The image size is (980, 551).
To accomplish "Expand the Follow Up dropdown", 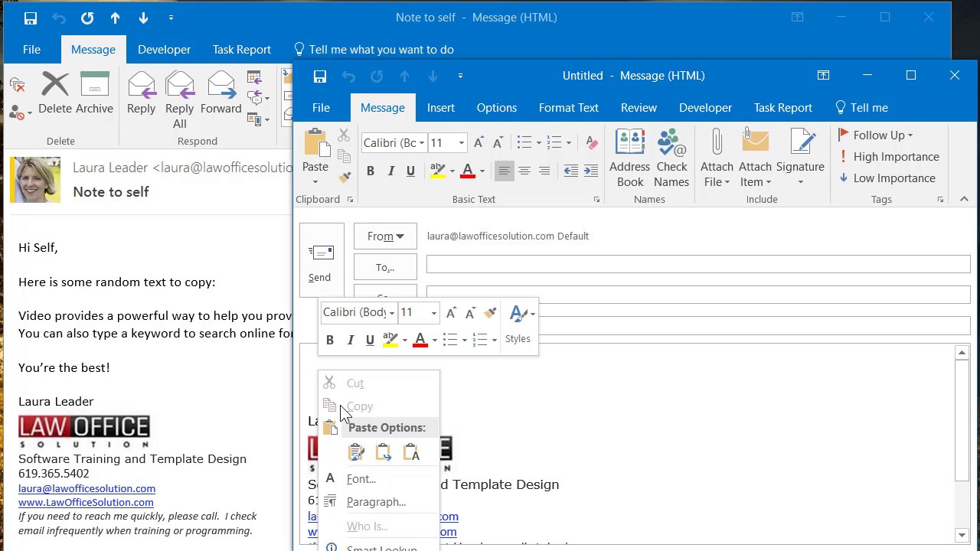I will point(910,135).
